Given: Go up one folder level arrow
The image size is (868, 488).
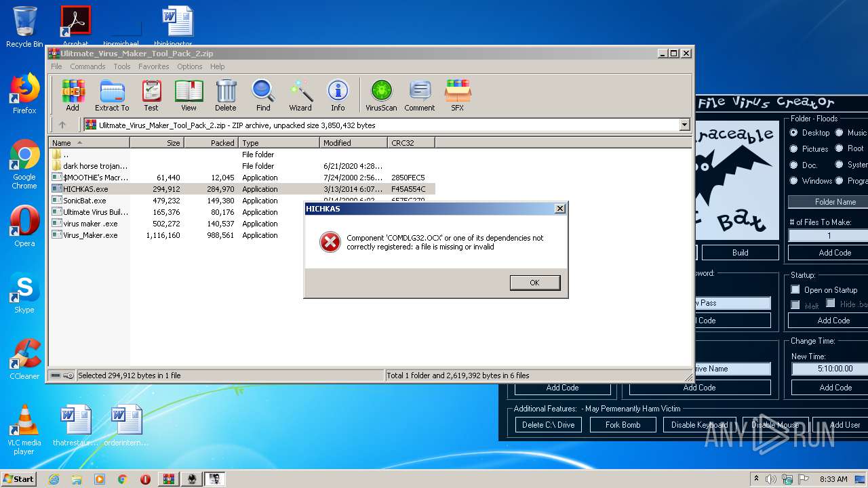Looking at the screenshot, I should 62,125.
